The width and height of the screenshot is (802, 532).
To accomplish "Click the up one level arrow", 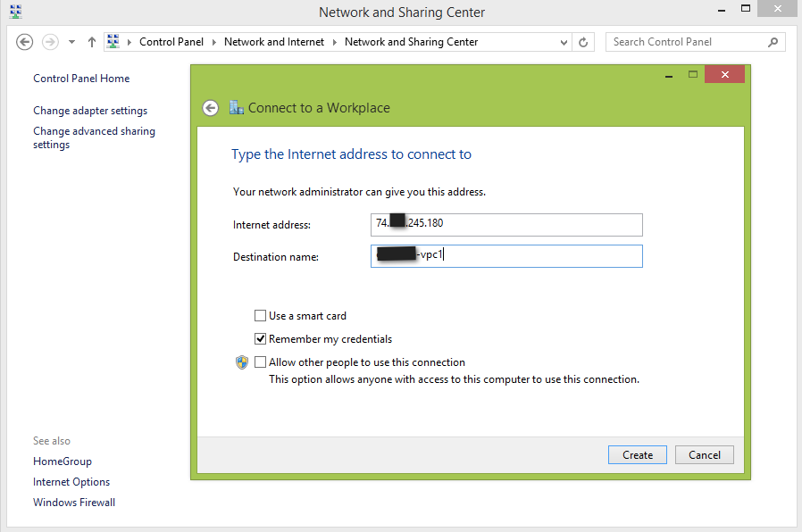I will pyautogui.click(x=91, y=42).
